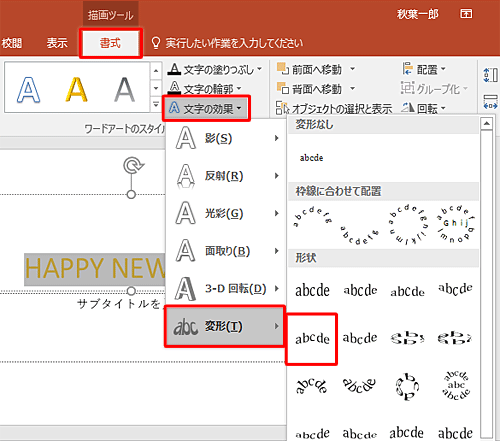The image size is (500, 441).
Task: Select second transform in 形状 second row
Action: 360,338
